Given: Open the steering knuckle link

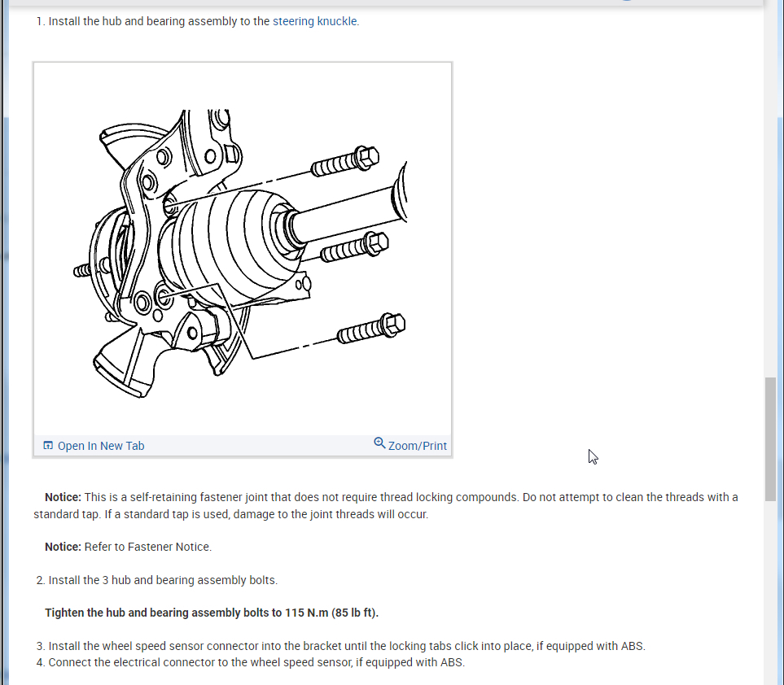Looking at the screenshot, I should (x=315, y=21).
